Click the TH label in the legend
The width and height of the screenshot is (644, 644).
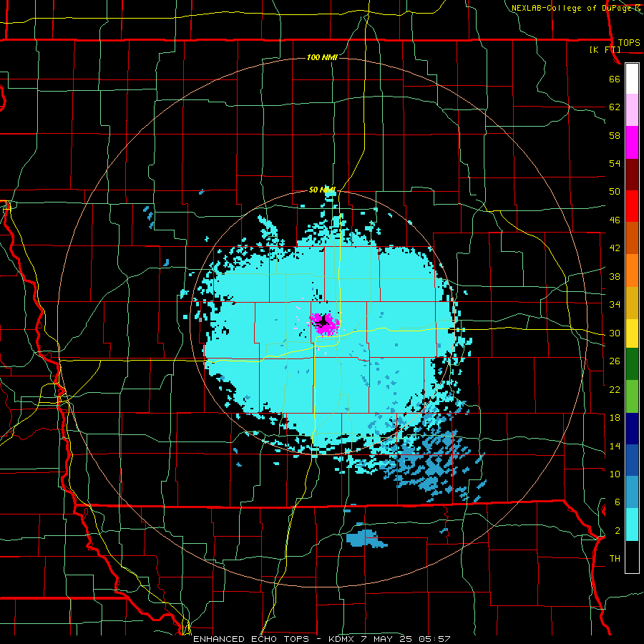click(615, 559)
